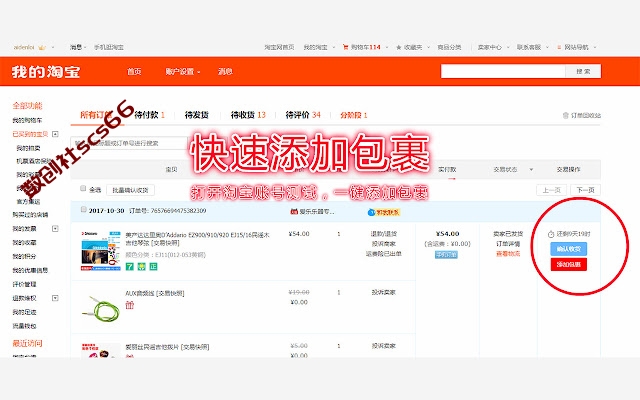Click the blue 确认收货 button
Viewport: 640px width, 400px height.
point(569,249)
